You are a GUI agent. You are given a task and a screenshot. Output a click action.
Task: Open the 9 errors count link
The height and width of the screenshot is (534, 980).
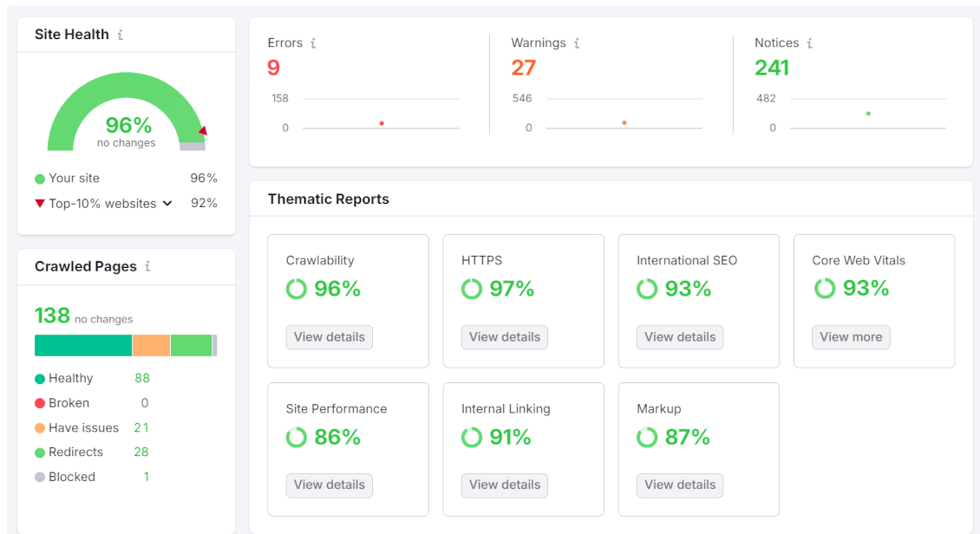pos(274,68)
